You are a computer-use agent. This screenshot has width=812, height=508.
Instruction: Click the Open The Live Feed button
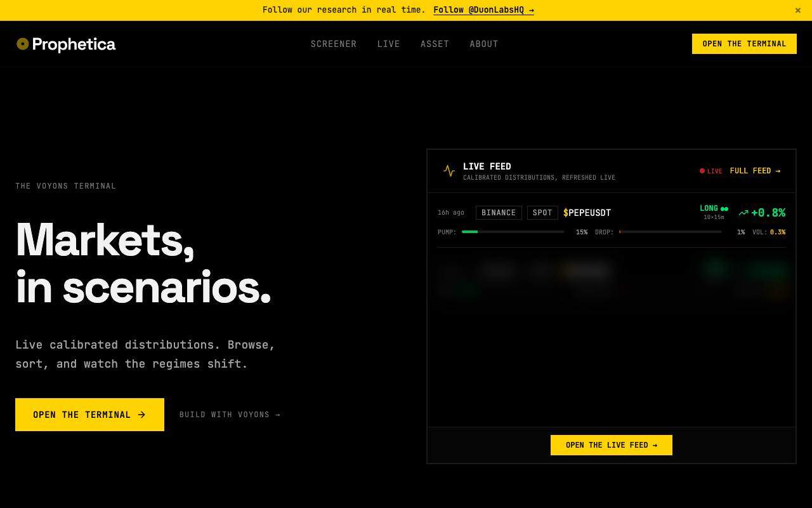click(x=612, y=445)
